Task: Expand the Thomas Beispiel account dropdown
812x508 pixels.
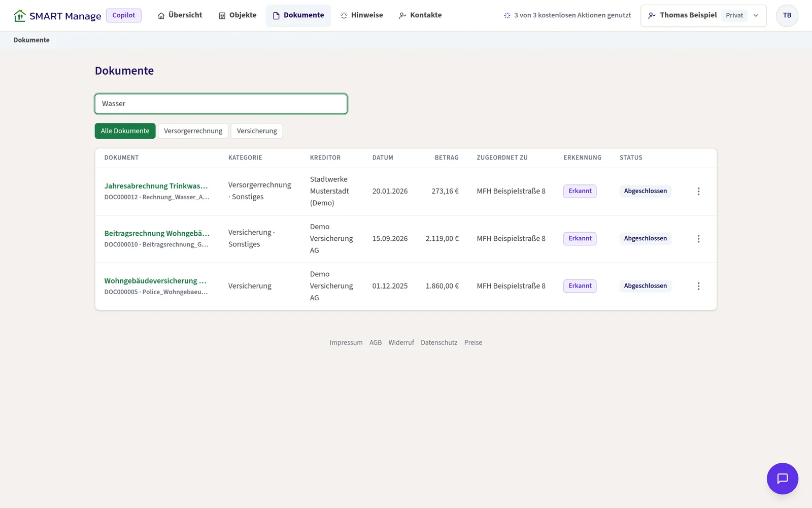Action: 703,16
